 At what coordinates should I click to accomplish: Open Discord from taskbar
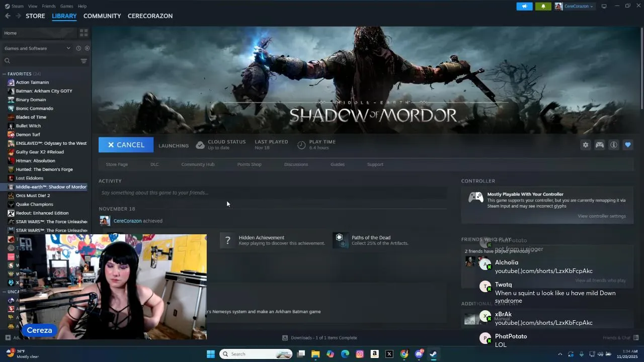click(419, 354)
